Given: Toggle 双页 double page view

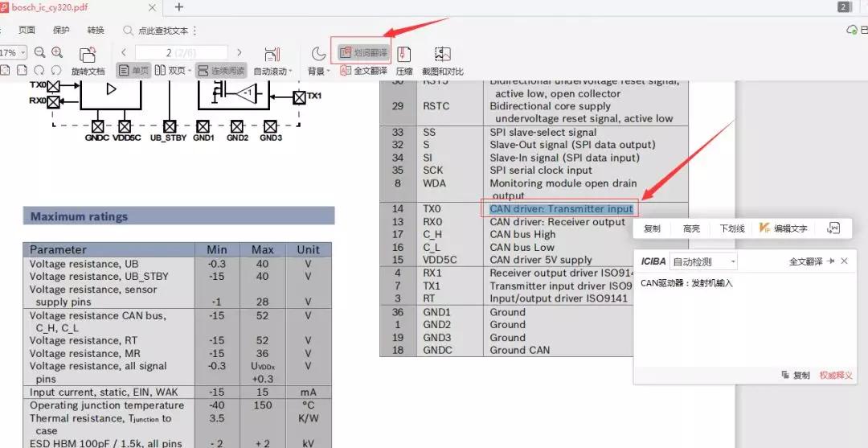Looking at the screenshot, I should pyautogui.click(x=170, y=70).
